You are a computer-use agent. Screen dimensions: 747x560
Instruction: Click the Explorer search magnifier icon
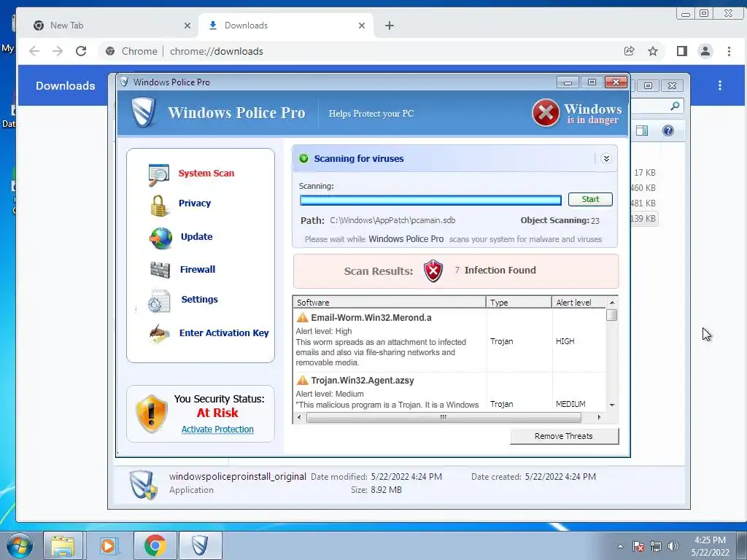pos(675,106)
